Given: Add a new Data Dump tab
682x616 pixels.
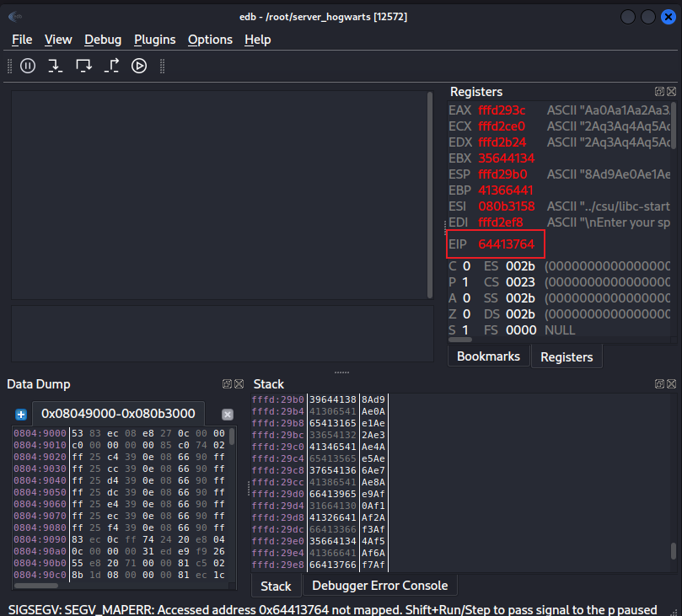Looking at the screenshot, I should coord(21,415).
